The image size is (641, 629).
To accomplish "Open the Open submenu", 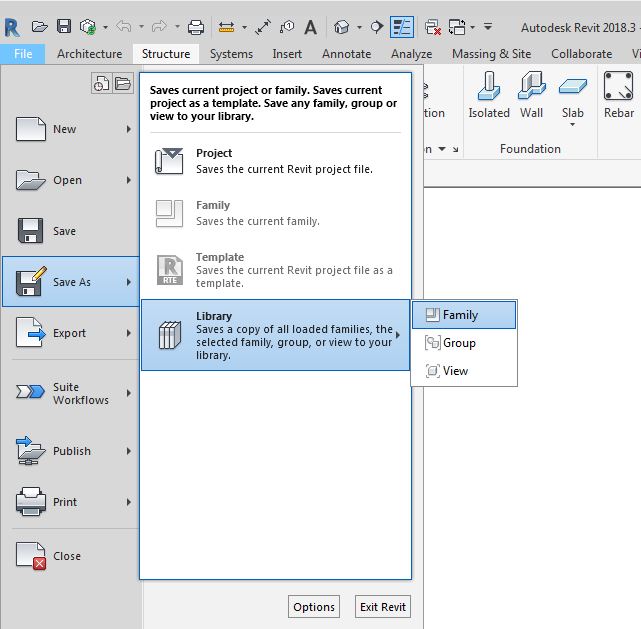I will pos(71,180).
